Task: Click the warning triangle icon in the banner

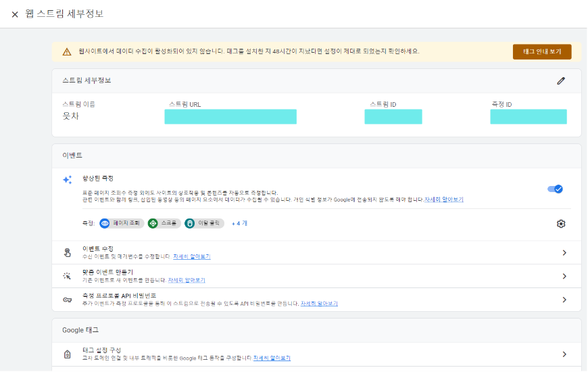Action: [x=67, y=52]
